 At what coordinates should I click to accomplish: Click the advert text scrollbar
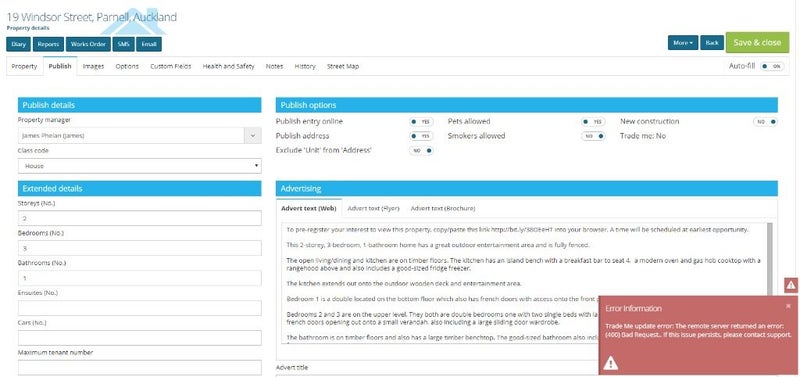(769, 260)
